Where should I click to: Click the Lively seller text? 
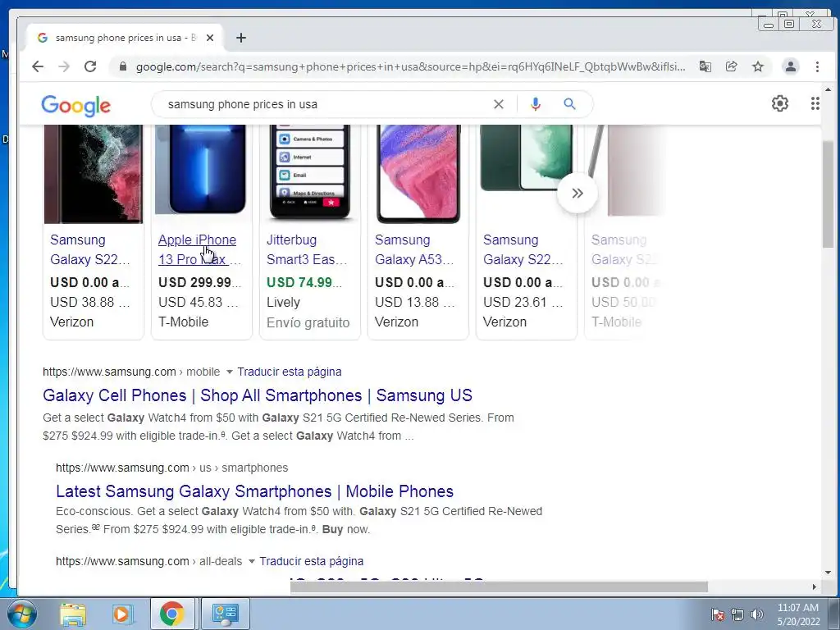coord(283,303)
